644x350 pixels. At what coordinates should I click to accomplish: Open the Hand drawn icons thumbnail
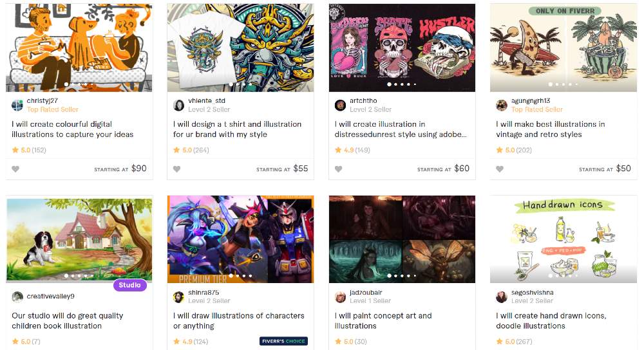563,239
